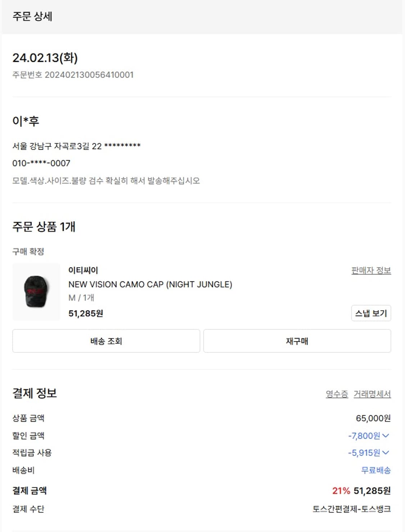Click the 구매 확정 order status label

[x=28, y=251]
